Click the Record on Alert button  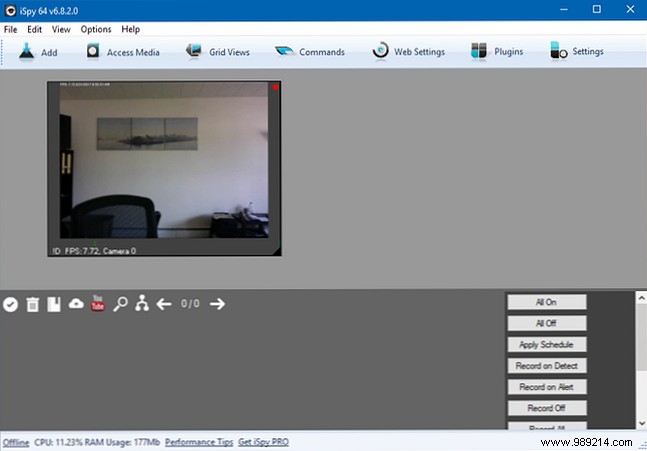pyautogui.click(x=547, y=387)
